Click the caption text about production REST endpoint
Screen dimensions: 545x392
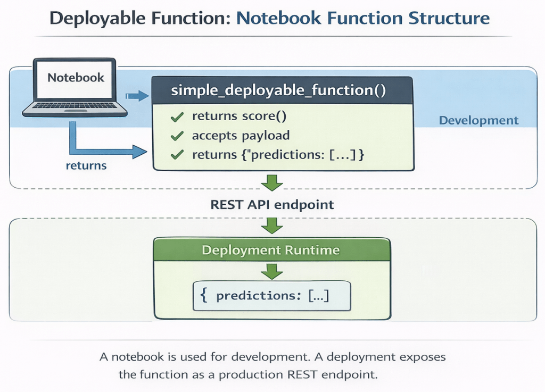click(x=272, y=365)
